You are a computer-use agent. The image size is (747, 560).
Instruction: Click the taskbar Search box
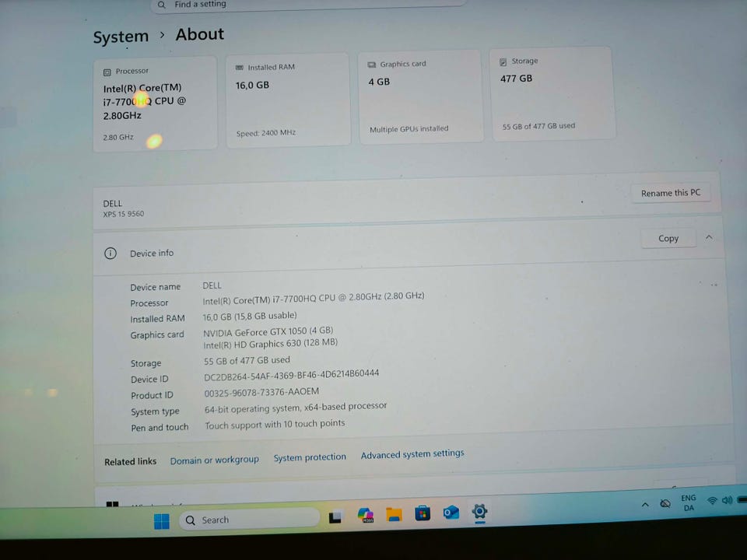tap(249, 519)
